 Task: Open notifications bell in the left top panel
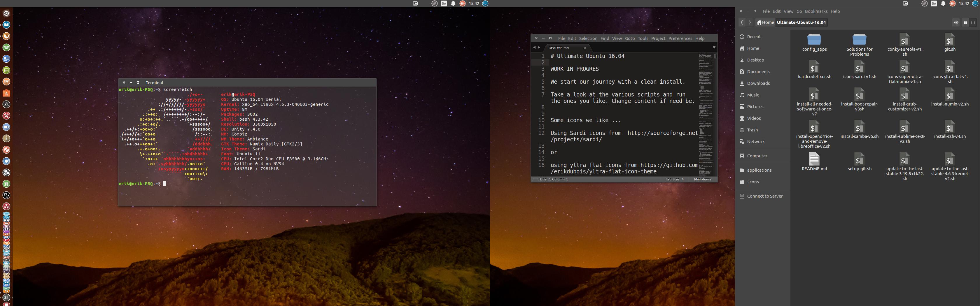point(453,3)
